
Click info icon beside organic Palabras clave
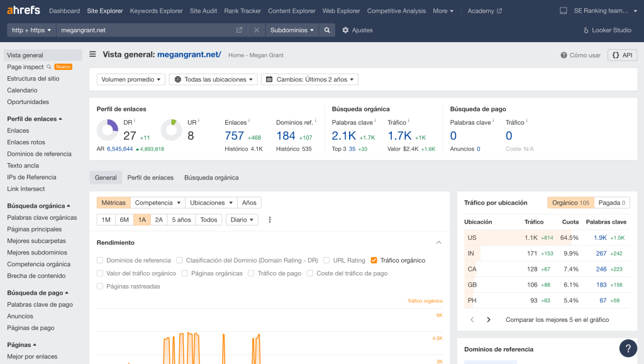375,121
